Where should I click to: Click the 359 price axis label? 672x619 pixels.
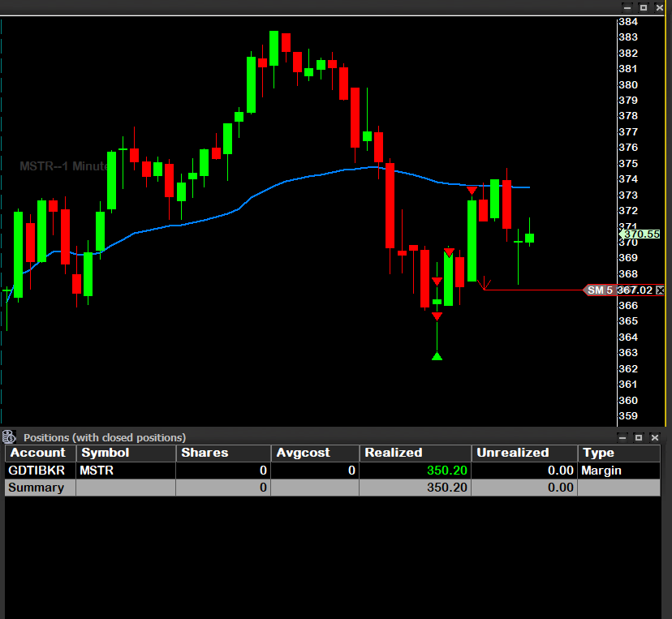pyautogui.click(x=628, y=415)
